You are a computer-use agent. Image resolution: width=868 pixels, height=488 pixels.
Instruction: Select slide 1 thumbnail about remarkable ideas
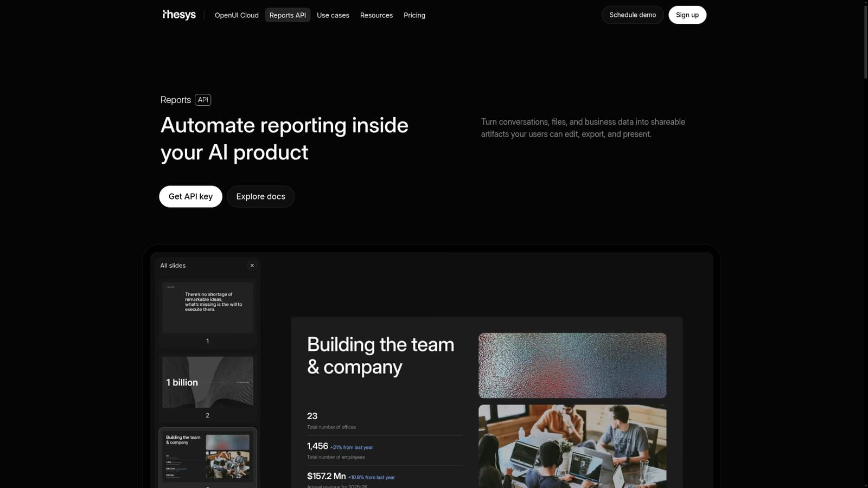(208, 307)
